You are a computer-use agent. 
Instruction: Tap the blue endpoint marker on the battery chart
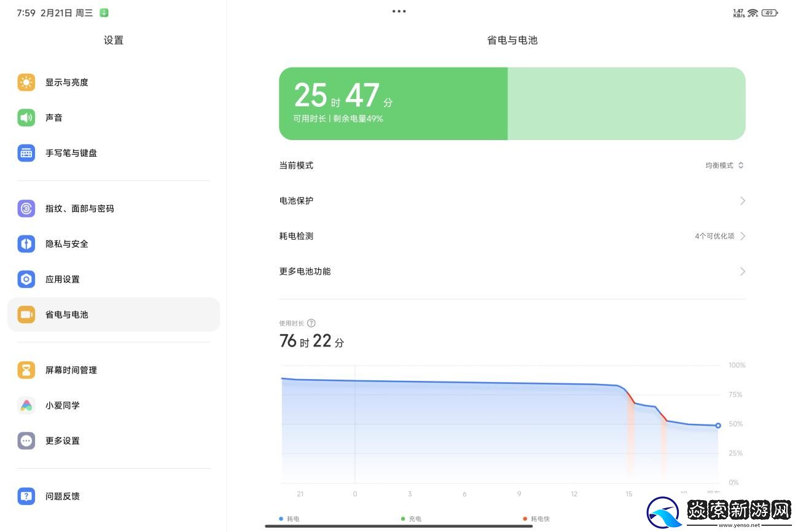point(718,424)
